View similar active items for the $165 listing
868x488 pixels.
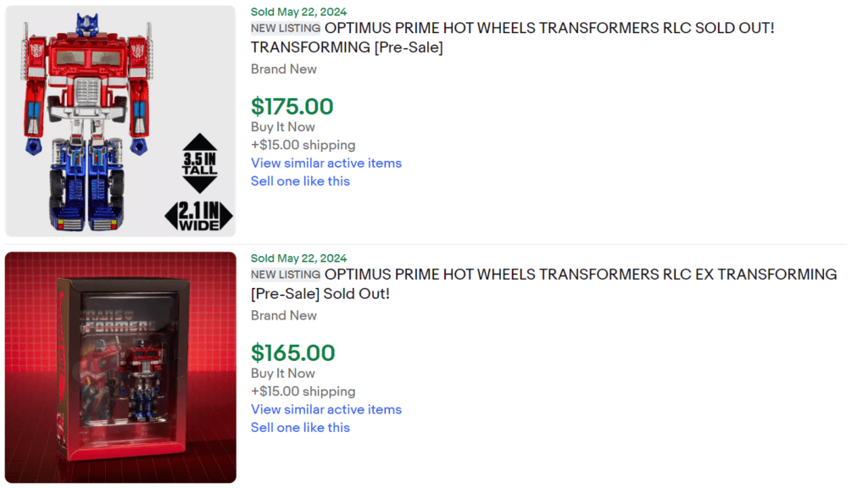(325, 409)
